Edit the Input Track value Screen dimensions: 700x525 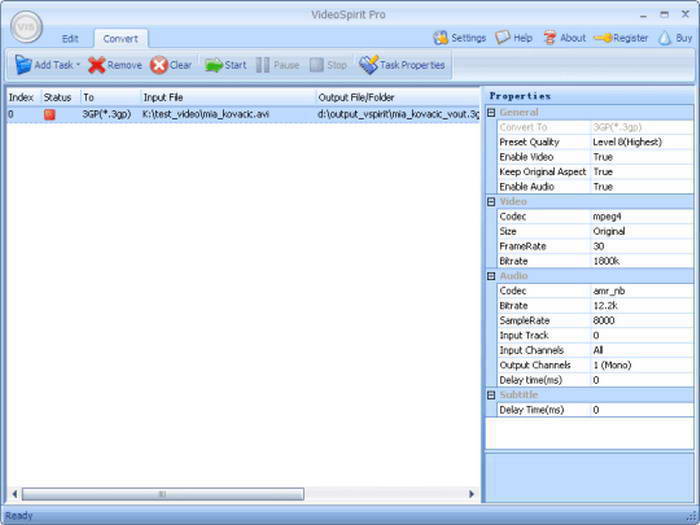642,336
